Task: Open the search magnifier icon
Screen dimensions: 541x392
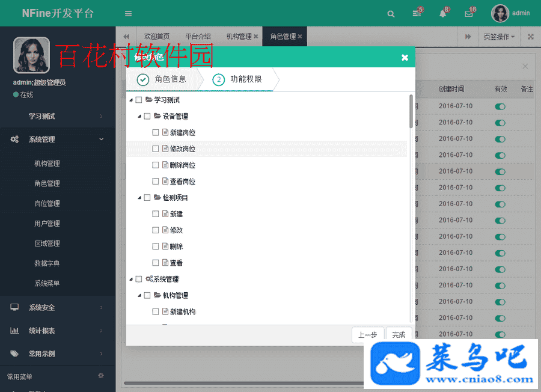Action: (x=391, y=13)
